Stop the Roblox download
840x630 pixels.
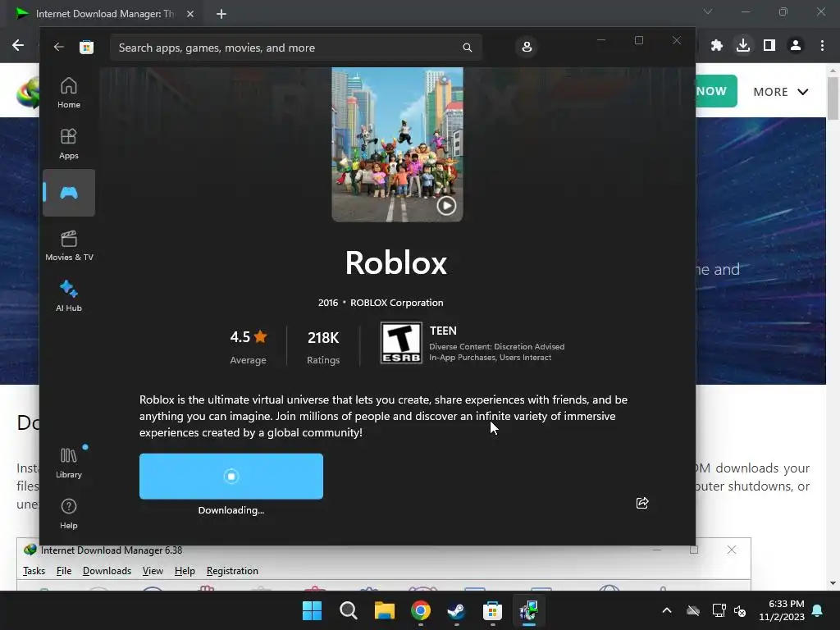(231, 477)
